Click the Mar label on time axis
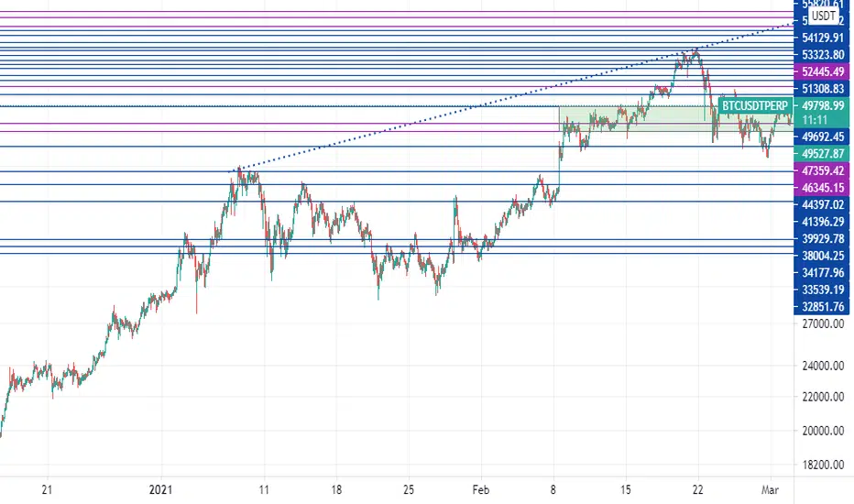The width and height of the screenshot is (854, 504). [770, 490]
